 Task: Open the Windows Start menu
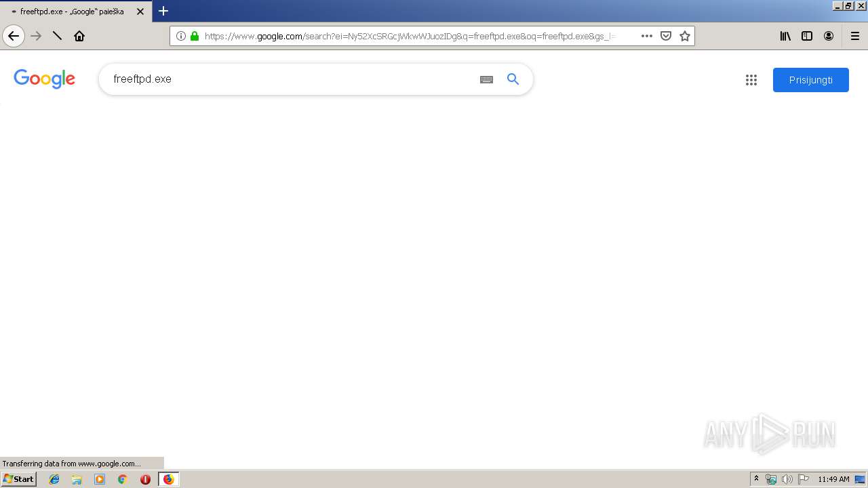tap(18, 479)
